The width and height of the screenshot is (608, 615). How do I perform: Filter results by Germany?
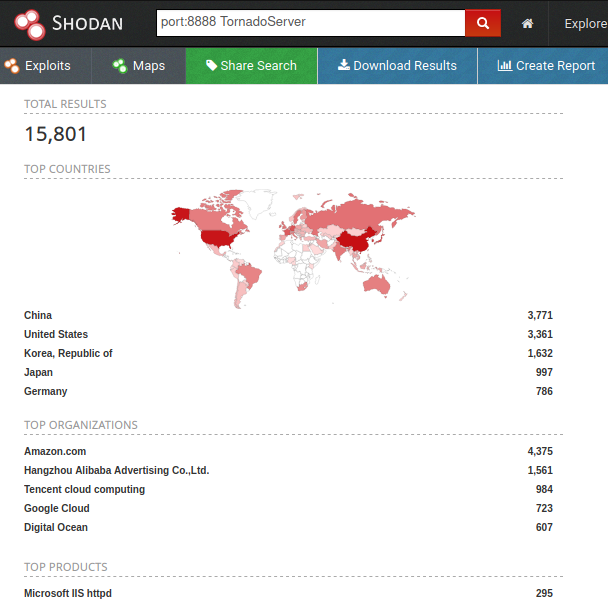click(x=46, y=391)
